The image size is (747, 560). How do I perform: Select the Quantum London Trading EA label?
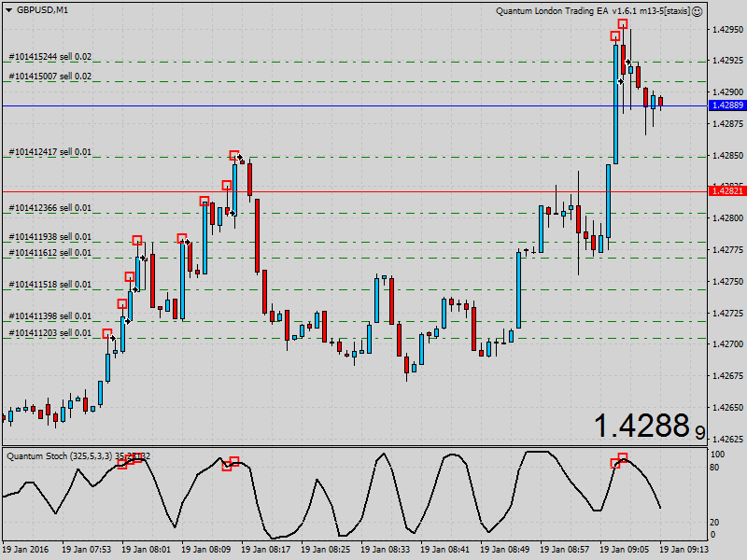(593, 11)
